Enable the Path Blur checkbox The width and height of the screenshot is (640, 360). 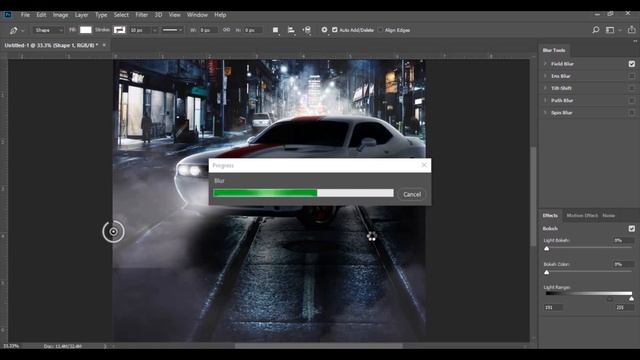pos(631,100)
